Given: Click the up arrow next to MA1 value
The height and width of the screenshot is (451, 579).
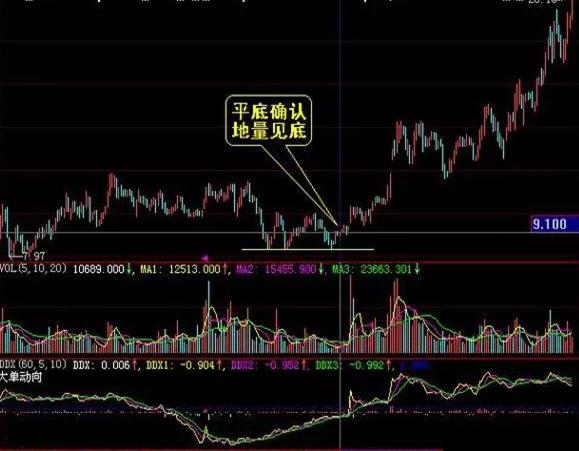Looking at the screenshot, I should 224,269.
